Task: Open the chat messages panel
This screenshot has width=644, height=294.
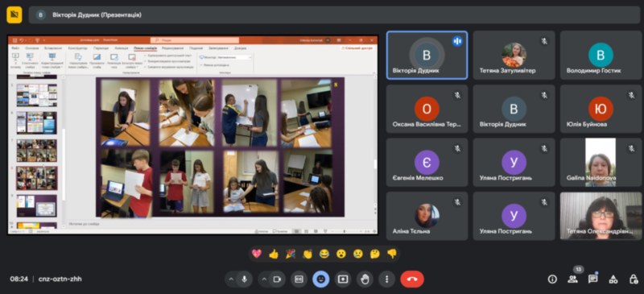Action: (592, 280)
